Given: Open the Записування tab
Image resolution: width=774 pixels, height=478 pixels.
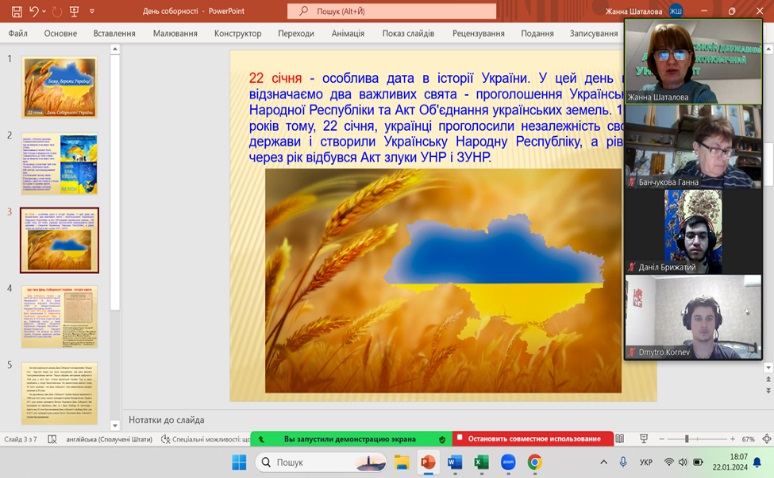Looking at the screenshot, I should click(x=593, y=33).
